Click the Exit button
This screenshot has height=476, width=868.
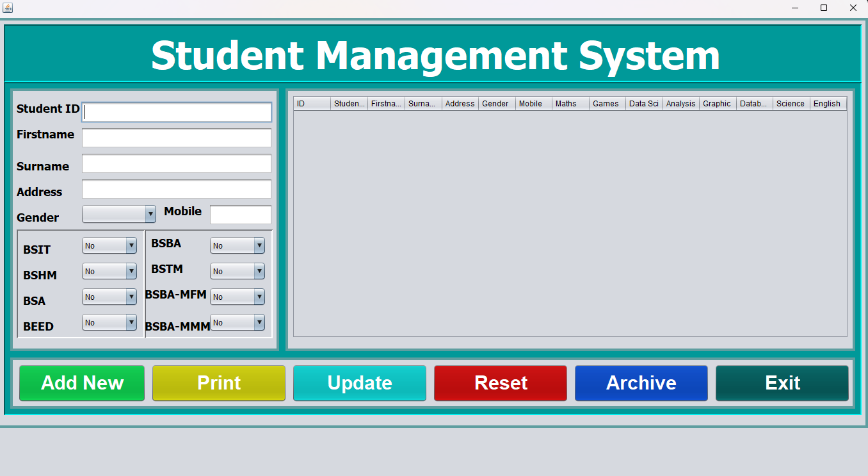782,383
